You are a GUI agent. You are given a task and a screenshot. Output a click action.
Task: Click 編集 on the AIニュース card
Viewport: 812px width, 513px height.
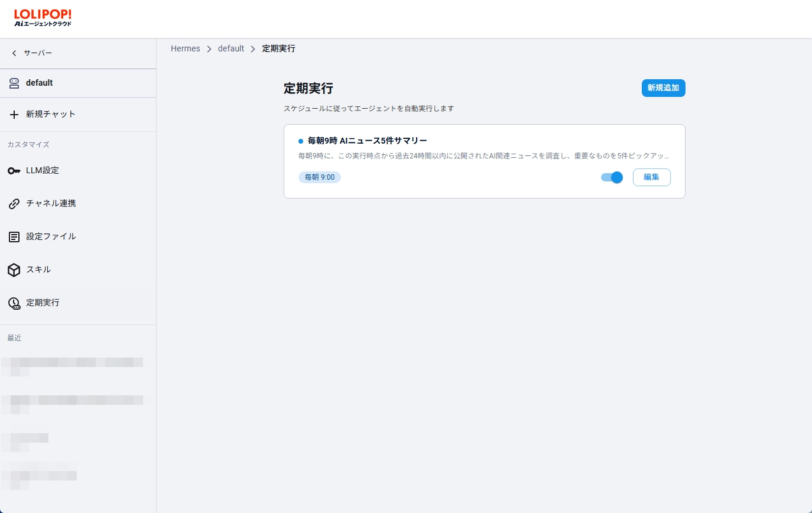[651, 177]
